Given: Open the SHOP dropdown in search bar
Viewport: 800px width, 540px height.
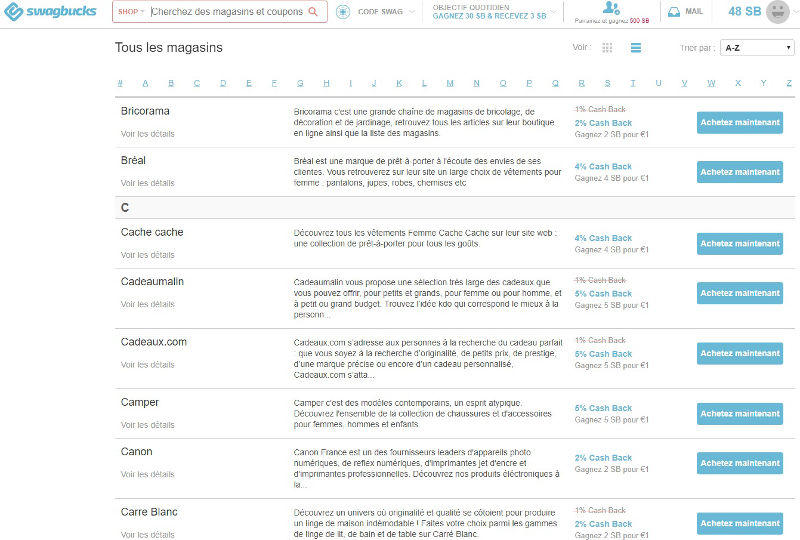Looking at the screenshot, I should (x=131, y=11).
